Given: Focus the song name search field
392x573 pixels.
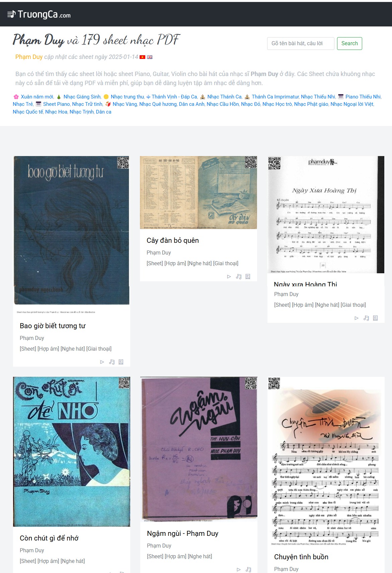Looking at the screenshot, I should (x=301, y=44).
